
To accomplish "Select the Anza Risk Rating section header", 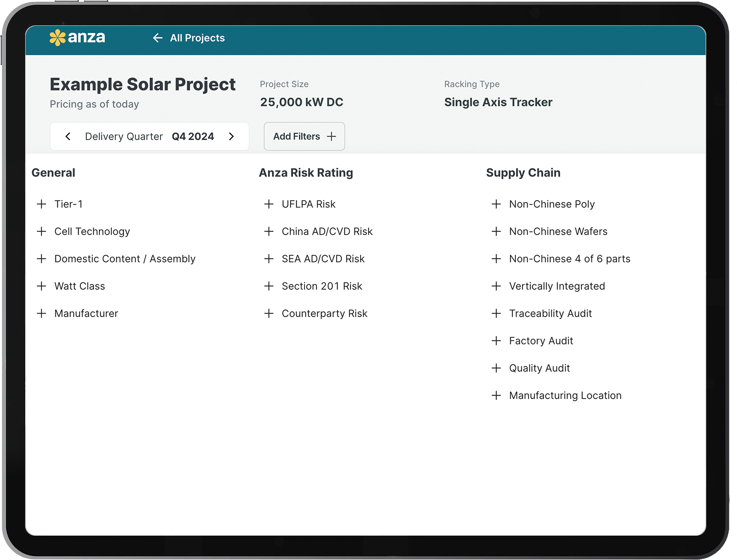I will click(305, 172).
